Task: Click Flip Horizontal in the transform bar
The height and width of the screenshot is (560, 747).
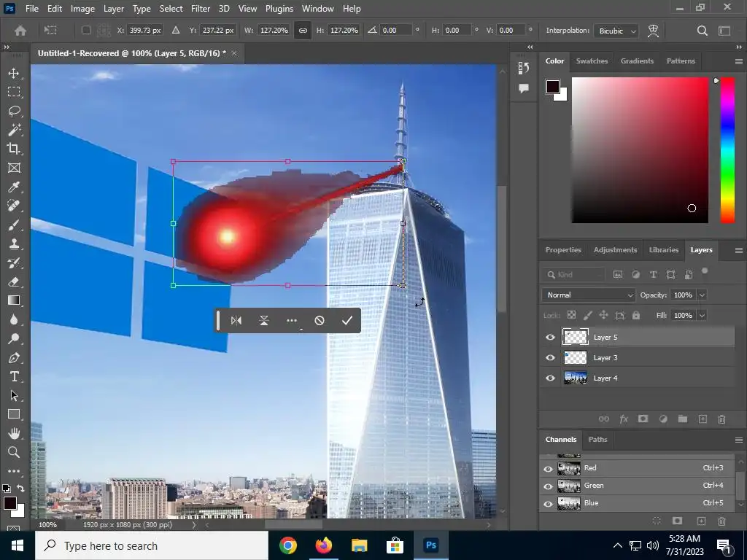Action: click(x=236, y=321)
